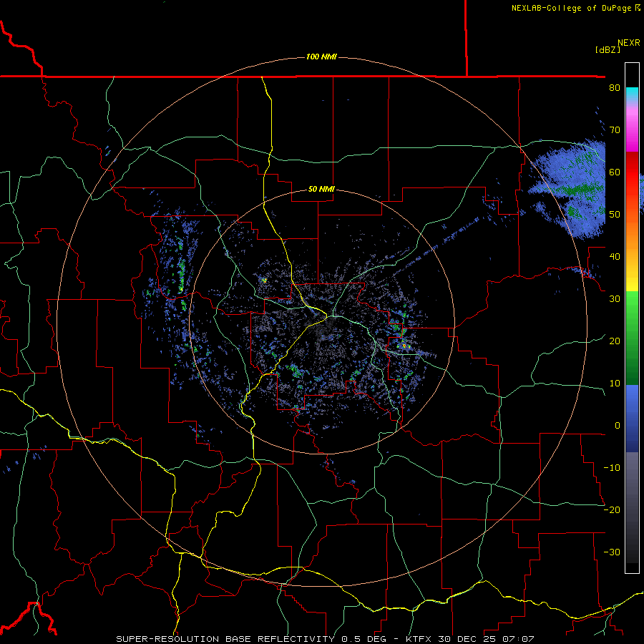Click the 50 NMI range ring label

(x=321, y=190)
